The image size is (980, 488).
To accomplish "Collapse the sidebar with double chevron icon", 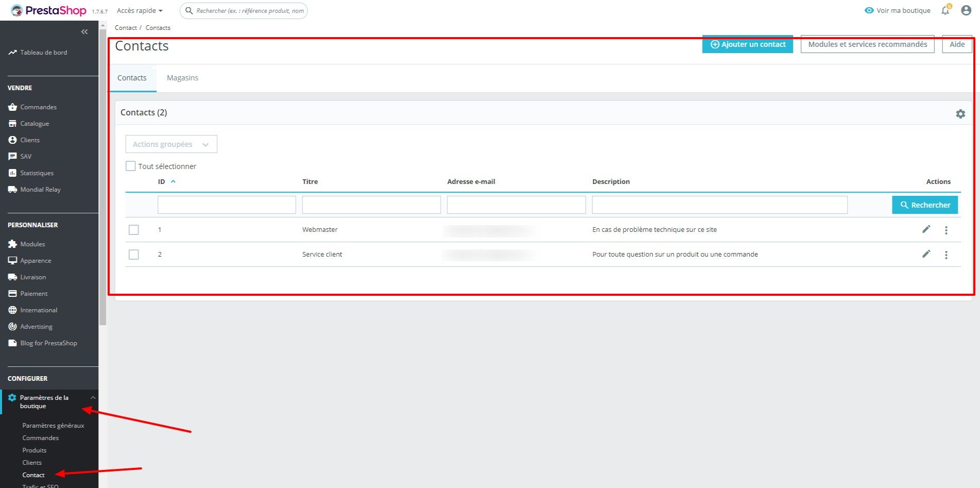I will [x=84, y=32].
